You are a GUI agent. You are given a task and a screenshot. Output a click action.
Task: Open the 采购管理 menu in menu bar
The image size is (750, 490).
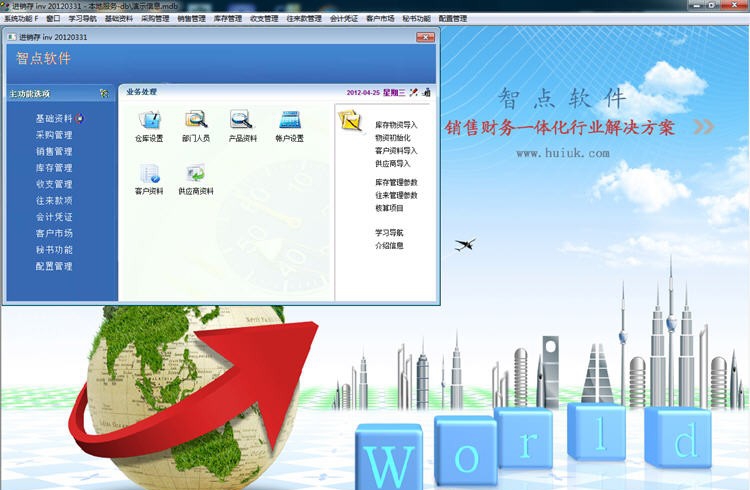[155, 19]
